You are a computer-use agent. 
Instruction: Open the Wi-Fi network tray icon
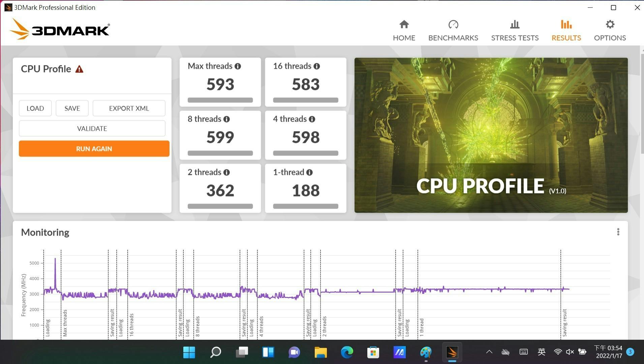pyautogui.click(x=558, y=352)
